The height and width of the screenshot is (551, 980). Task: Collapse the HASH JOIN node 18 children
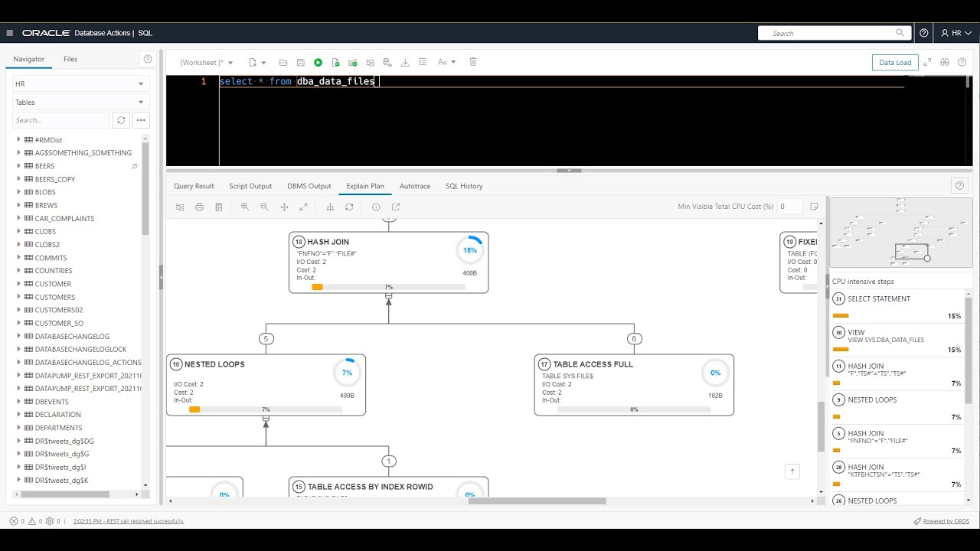pos(388,295)
